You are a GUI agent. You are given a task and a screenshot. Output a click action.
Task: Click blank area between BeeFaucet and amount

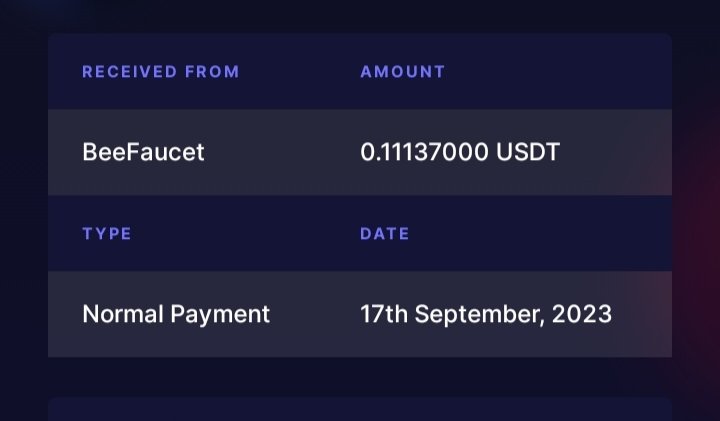pos(282,152)
